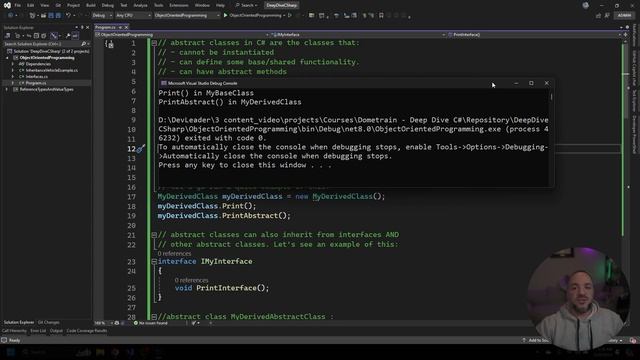Expand the Dependencies node
Viewport: 640px width, 360px height.
click(x=13, y=64)
